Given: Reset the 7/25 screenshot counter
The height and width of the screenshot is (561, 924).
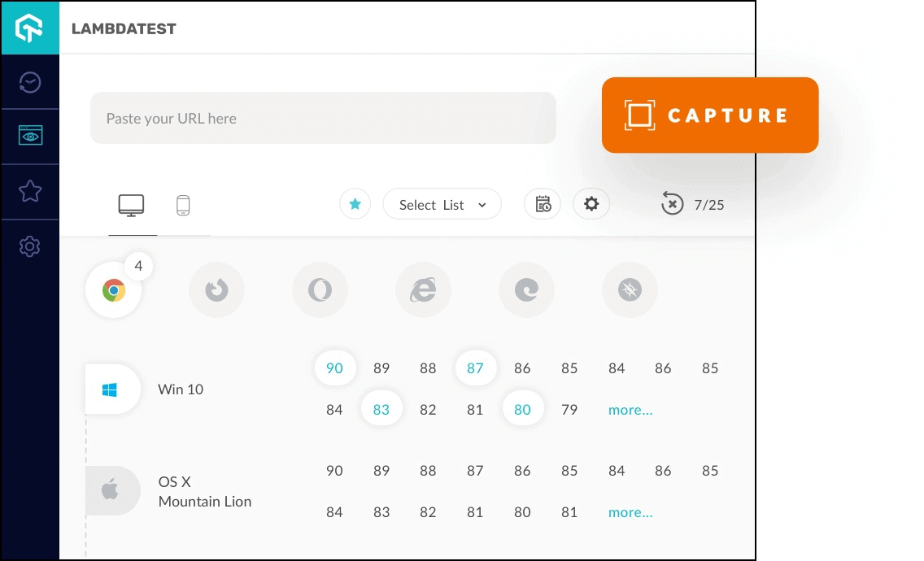Looking at the screenshot, I should point(672,204).
